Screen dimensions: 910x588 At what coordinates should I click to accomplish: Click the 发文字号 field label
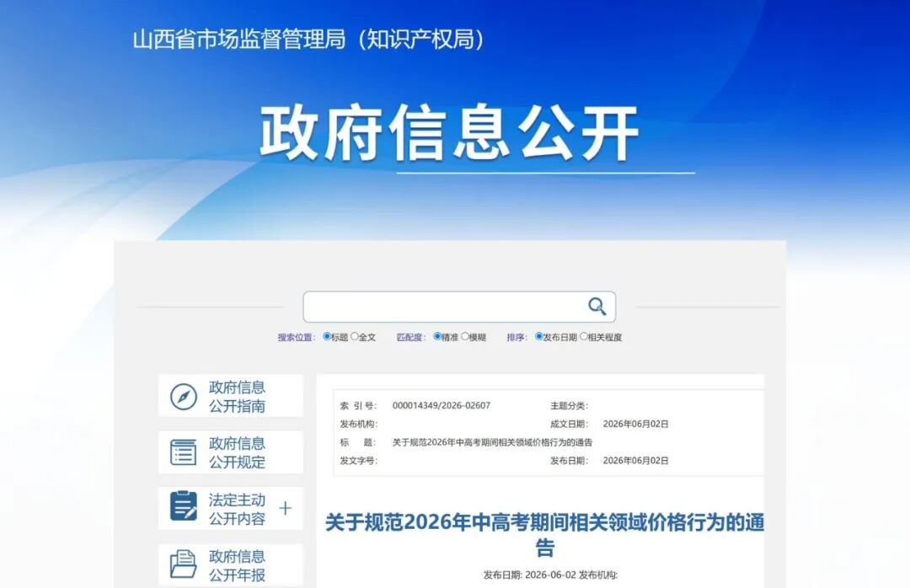pos(359,460)
